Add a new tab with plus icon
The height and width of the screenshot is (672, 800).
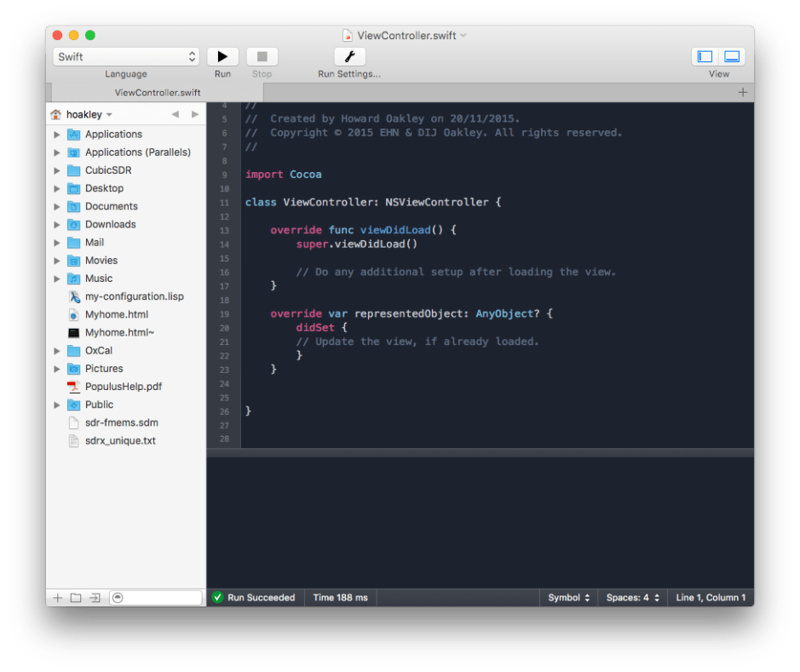[x=743, y=92]
